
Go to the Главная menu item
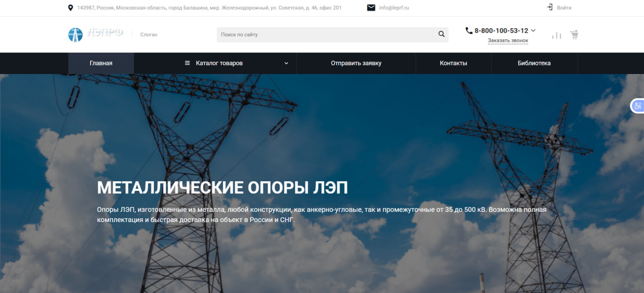[101, 63]
